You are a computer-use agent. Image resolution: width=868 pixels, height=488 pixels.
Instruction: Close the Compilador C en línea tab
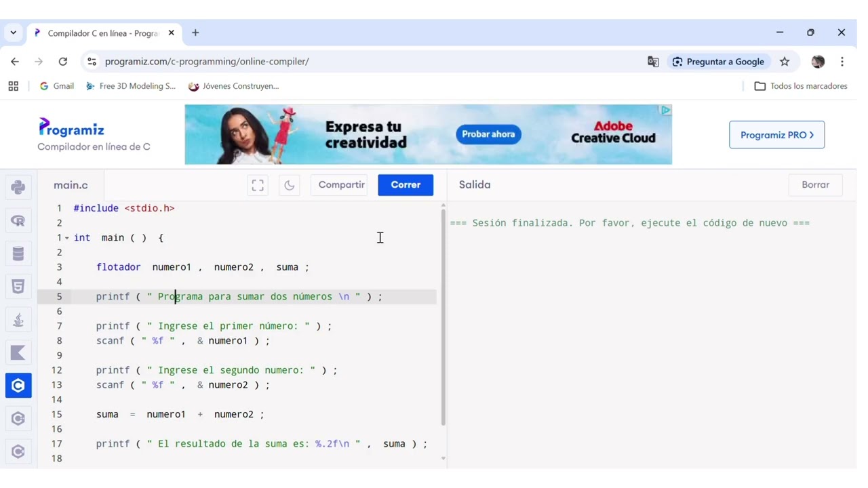pos(172,33)
